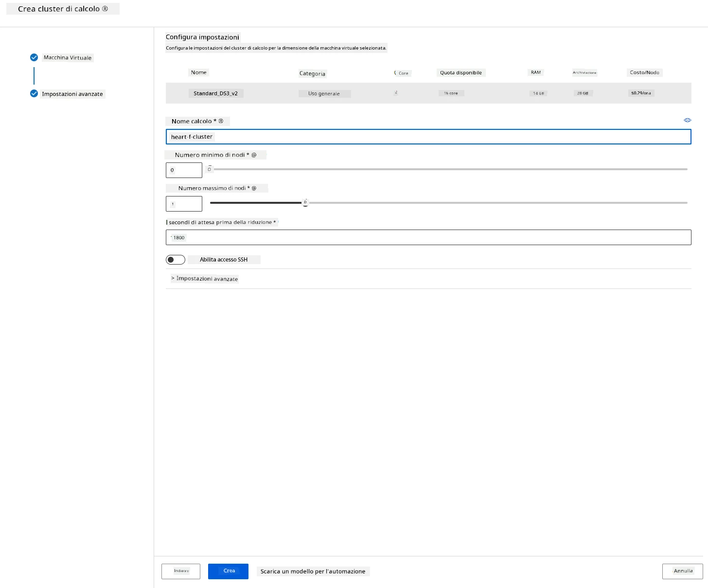Screen dimensions: 708x588
Task: Click info icon next to Numero minimo di nodi
Action: pos(254,155)
